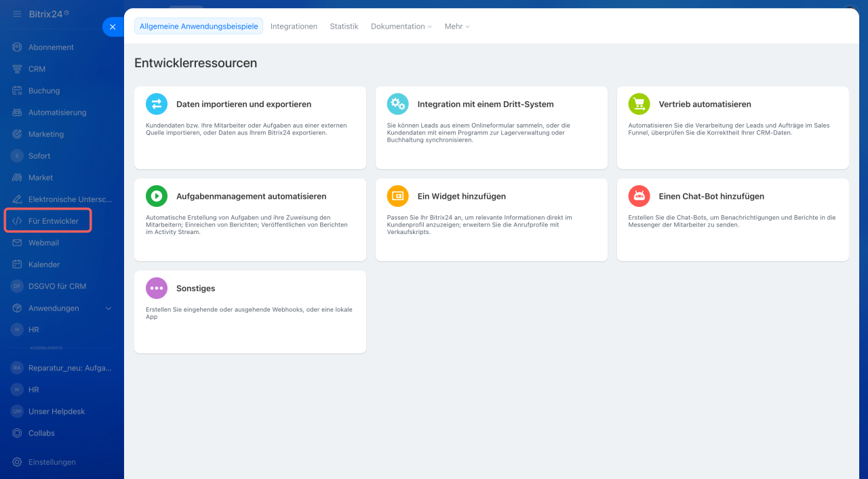Click the Market icon in sidebar

17,178
